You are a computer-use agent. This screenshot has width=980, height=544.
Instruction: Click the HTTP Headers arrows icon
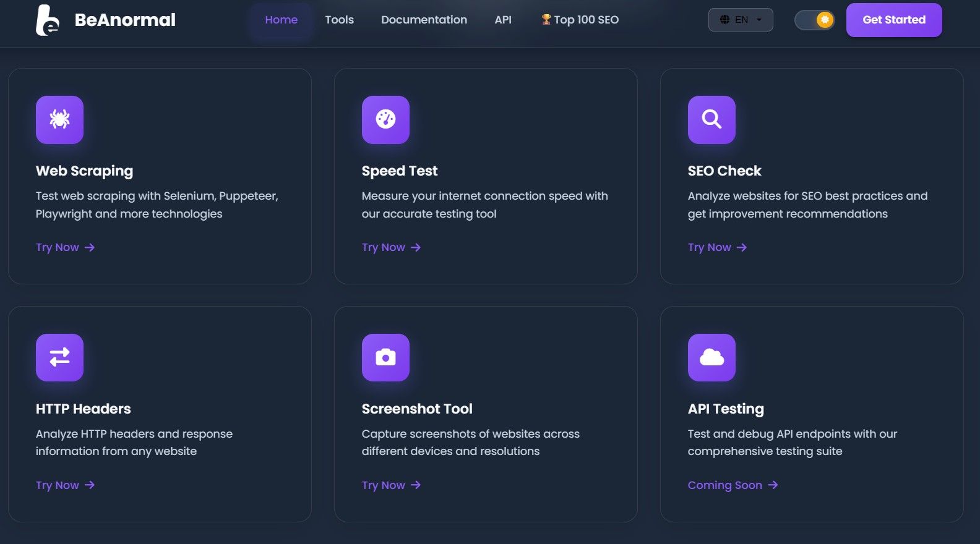pos(59,357)
